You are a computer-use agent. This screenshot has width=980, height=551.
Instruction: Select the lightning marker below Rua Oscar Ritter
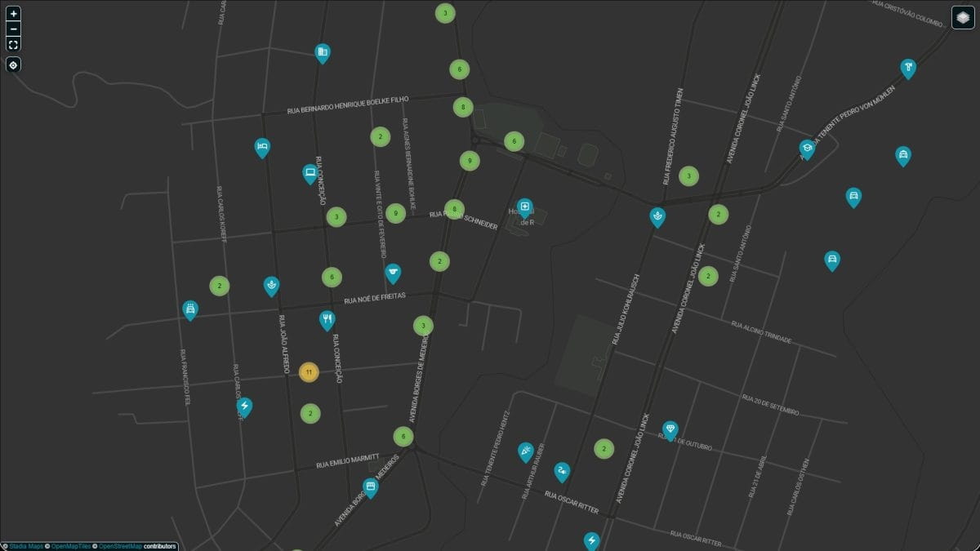click(592, 541)
